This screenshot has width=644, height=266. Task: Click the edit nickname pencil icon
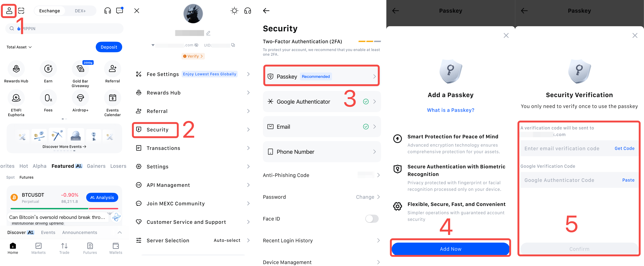(x=208, y=33)
